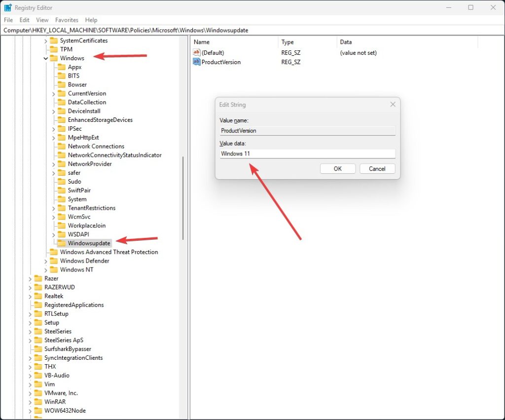Open the Favorites menu
The height and width of the screenshot is (420, 505).
67,20
